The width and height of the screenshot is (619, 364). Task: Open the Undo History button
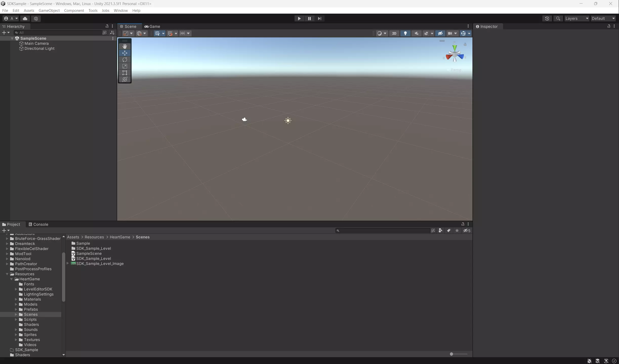tap(547, 18)
